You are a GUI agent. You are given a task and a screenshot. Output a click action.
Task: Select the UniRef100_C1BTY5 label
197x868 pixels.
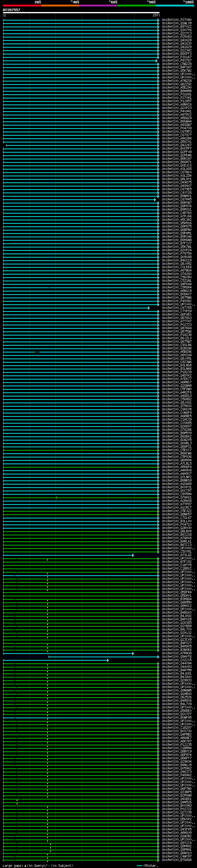coord(177,565)
